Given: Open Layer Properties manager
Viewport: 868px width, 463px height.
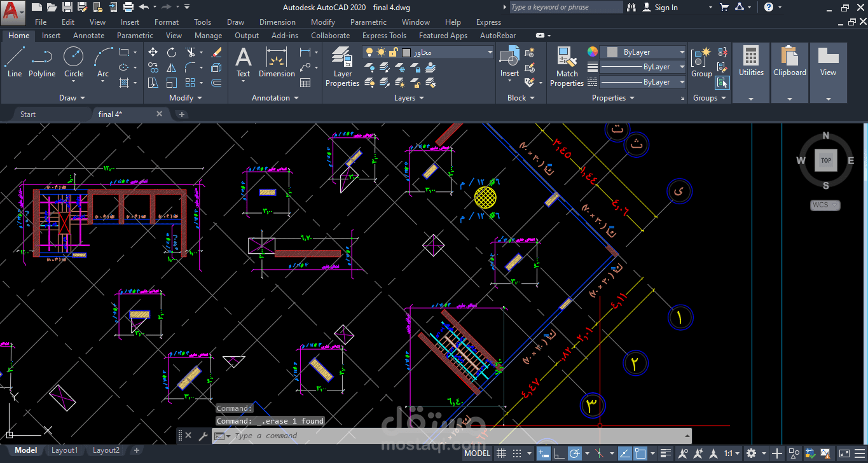Looking at the screenshot, I should [x=342, y=67].
